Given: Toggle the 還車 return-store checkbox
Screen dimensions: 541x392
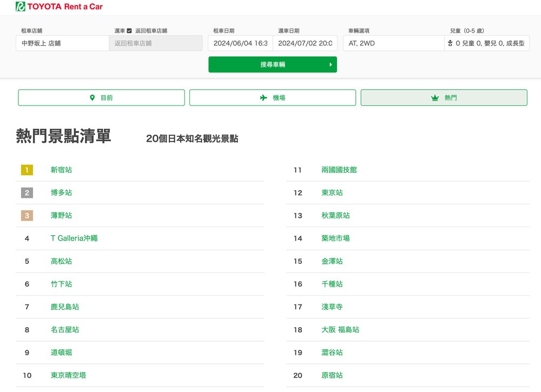Looking at the screenshot, I should pos(129,31).
